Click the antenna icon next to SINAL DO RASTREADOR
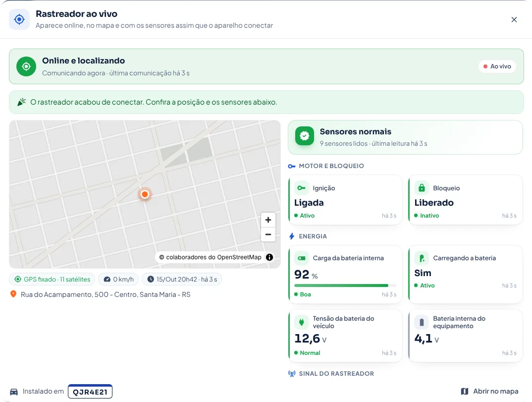 292,374
